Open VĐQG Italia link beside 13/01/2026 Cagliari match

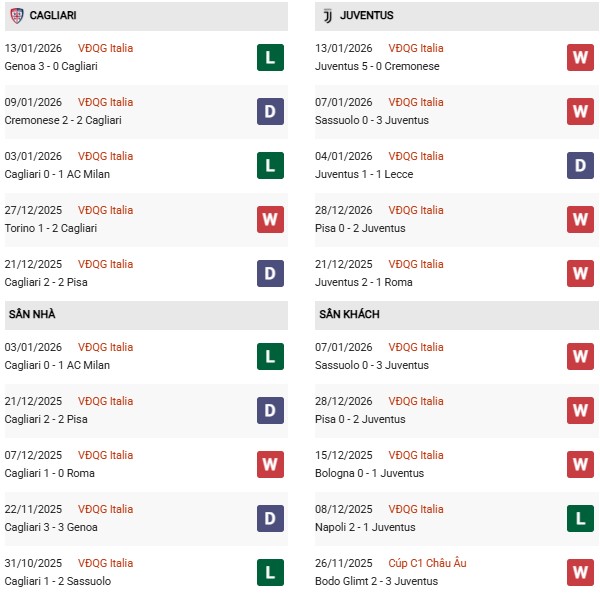pyautogui.click(x=105, y=48)
